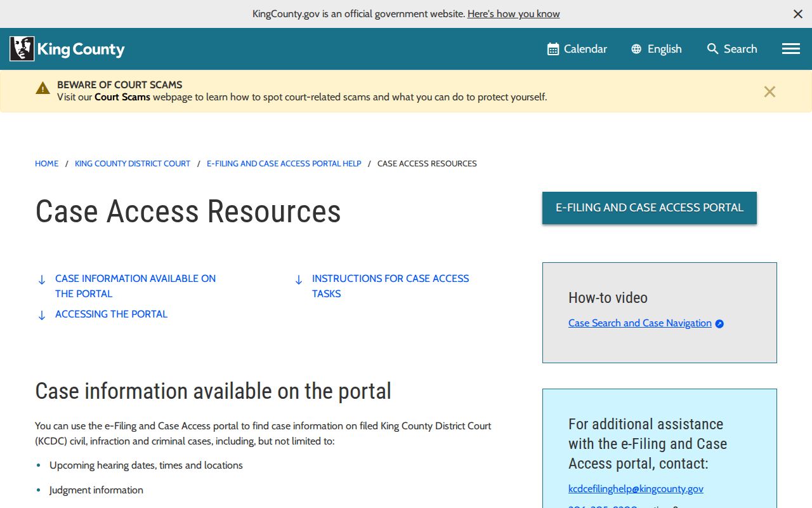The image size is (812, 508).
Task: Jump to Accessing the Portal section
Action: click(112, 314)
